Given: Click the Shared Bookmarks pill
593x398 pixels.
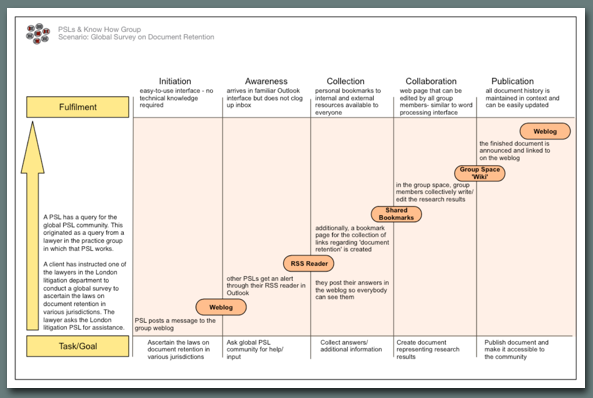Looking at the screenshot, I should 396,214.
